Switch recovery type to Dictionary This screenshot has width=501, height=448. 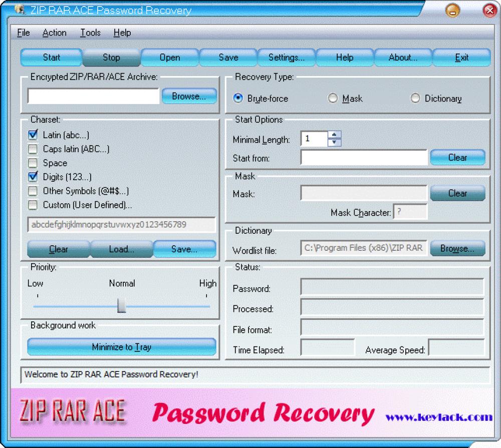click(415, 98)
